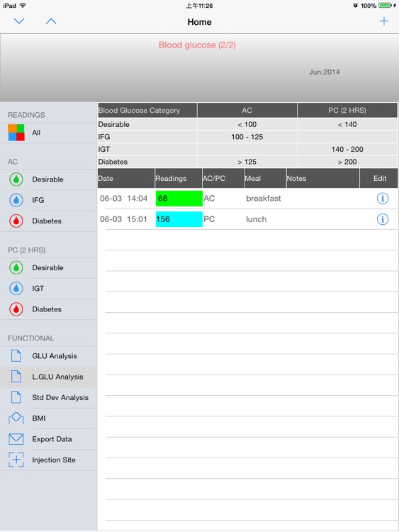399x532 pixels.
Task: Select the IFG blue drop icon
Action: (16, 200)
